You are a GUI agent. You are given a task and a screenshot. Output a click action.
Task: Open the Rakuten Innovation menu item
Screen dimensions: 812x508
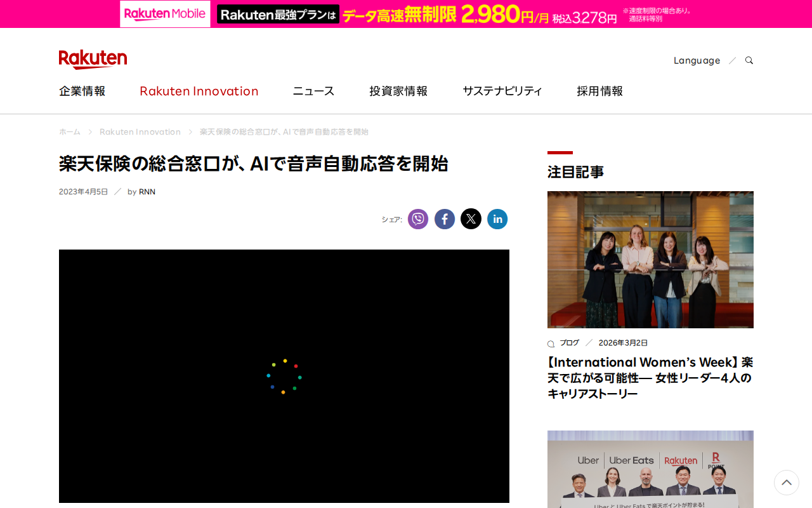coord(199,91)
